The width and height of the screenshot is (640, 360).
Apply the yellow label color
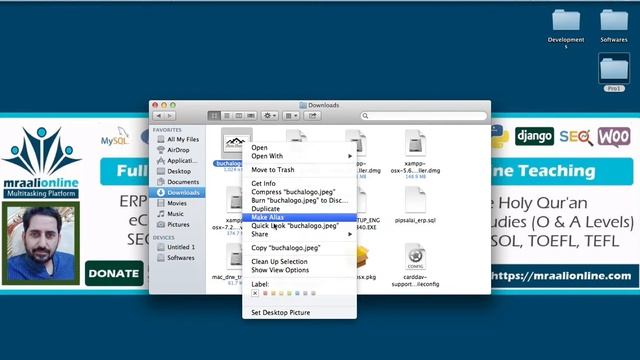(281, 293)
